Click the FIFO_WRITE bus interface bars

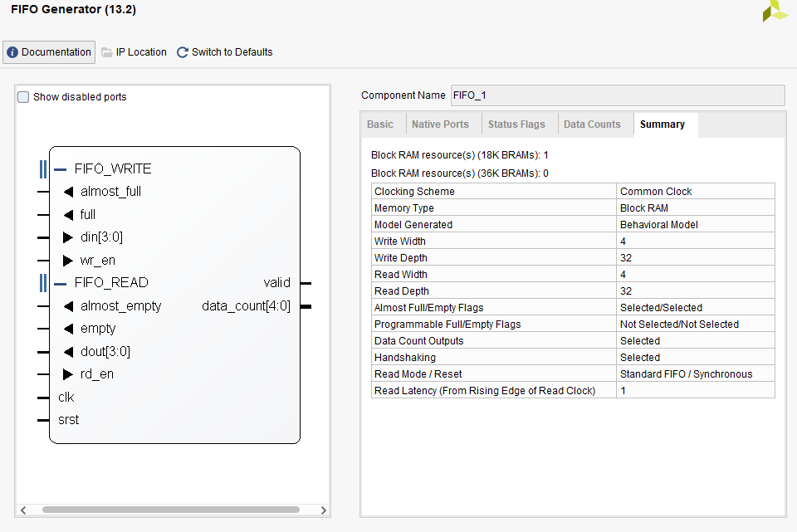[x=43, y=169]
